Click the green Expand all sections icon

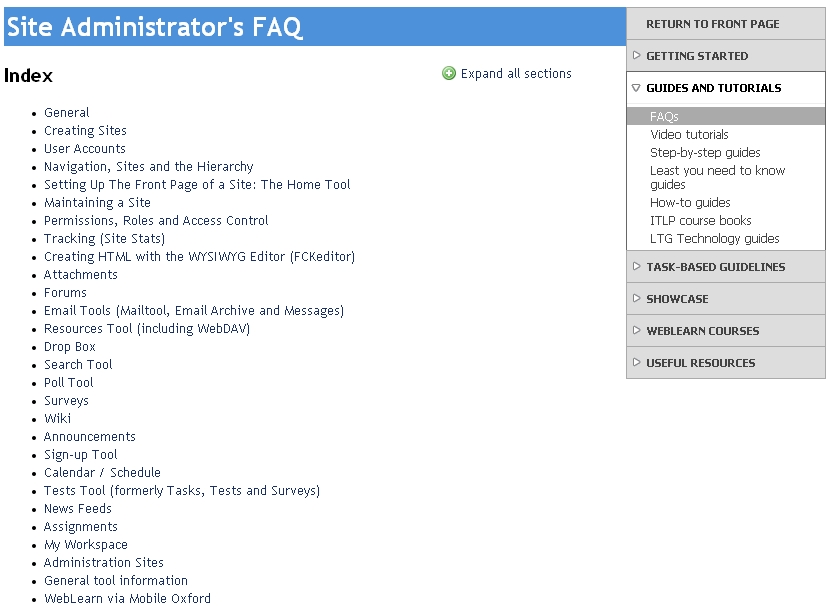pyautogui.click(x=449, y=73)
